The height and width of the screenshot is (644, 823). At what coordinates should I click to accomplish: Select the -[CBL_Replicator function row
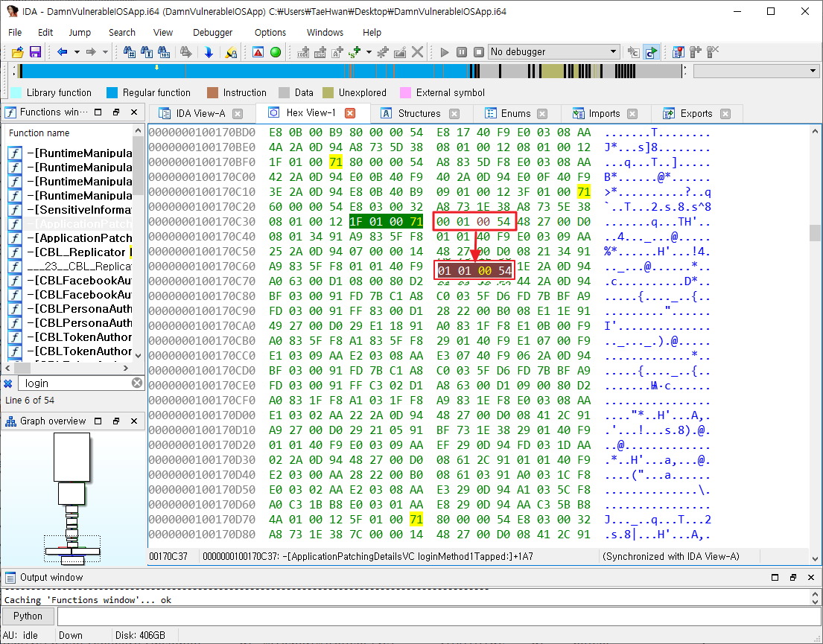coord(69,252)
